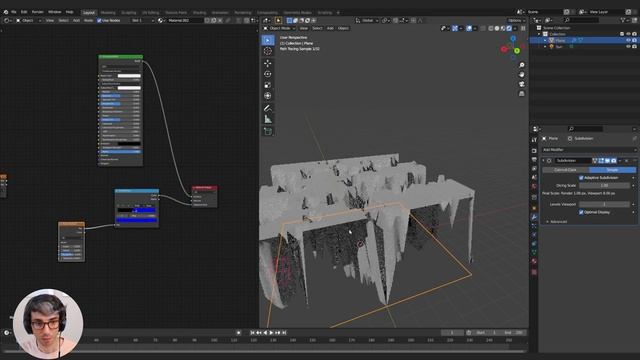Switch to rendered viewport shading
640x360 pixels.
tap(509, 28)
